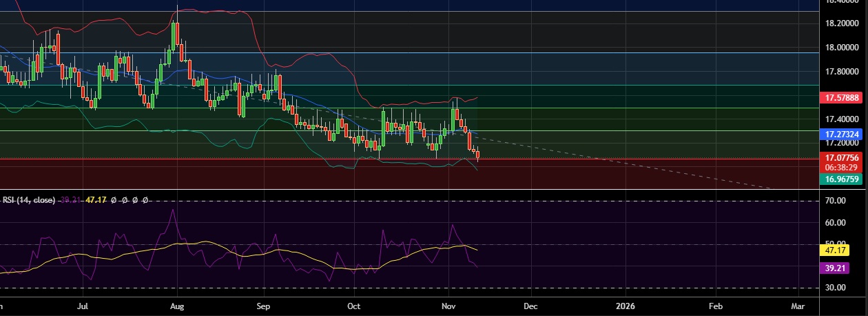This screenshot has height=316, width=868.
Task: Click the yellow 47.17 value in RSI legend
Action: (95, 200)
